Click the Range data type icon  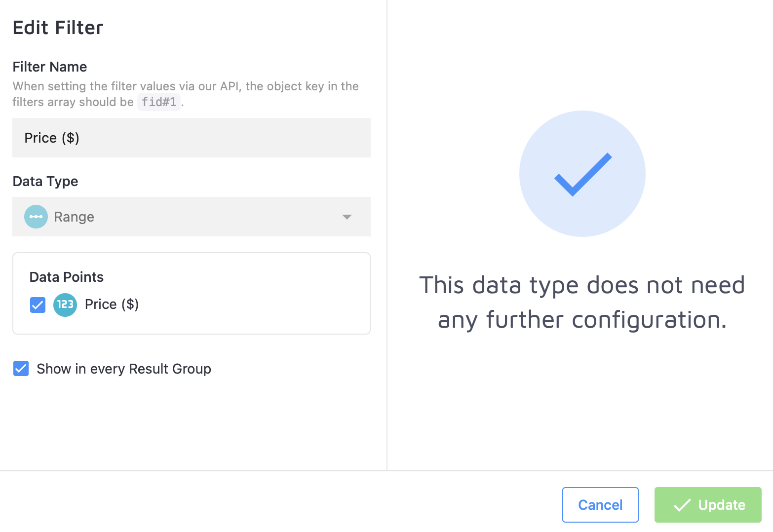36,217
